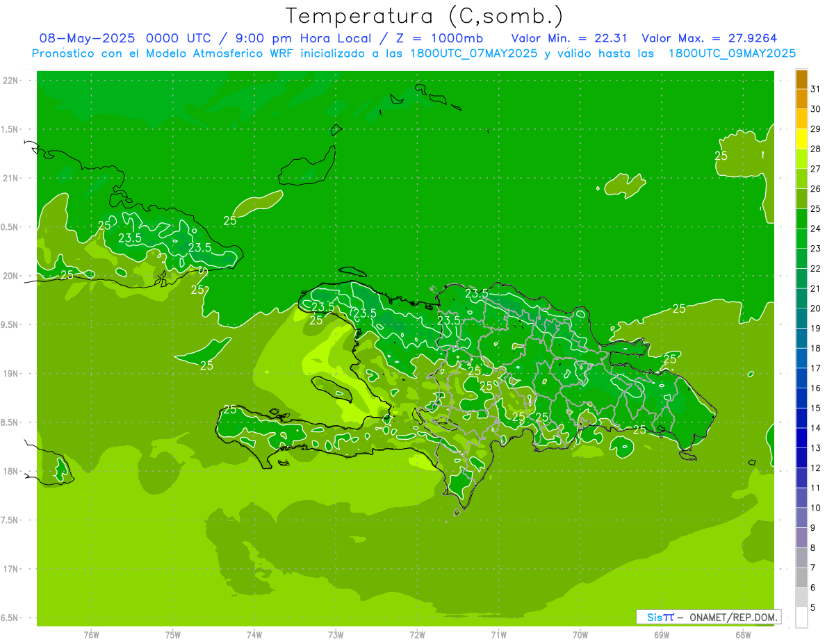
Task: Pick the orange swatch between 30 and 31
Action: click(801, 99)
